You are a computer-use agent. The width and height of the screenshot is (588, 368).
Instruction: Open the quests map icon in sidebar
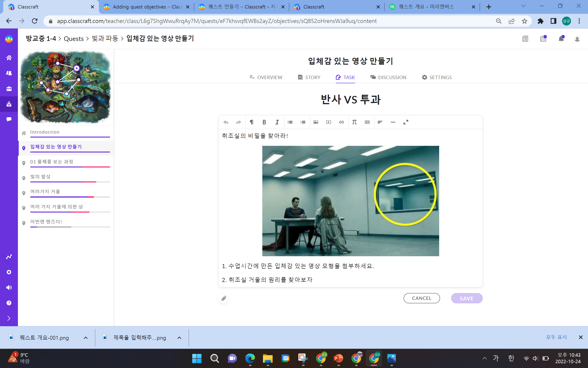pos(9,104)
